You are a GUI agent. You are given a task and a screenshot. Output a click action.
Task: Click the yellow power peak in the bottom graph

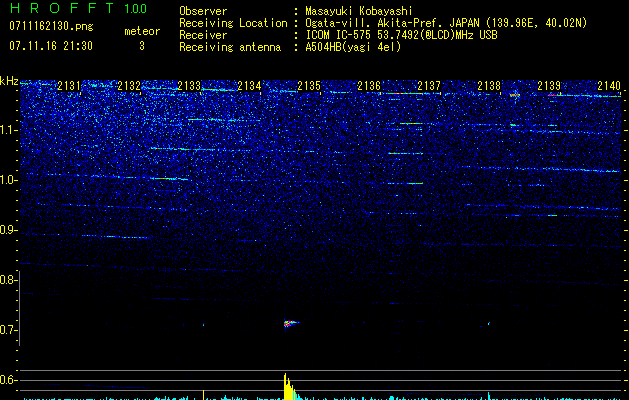(x=289, y=386)
